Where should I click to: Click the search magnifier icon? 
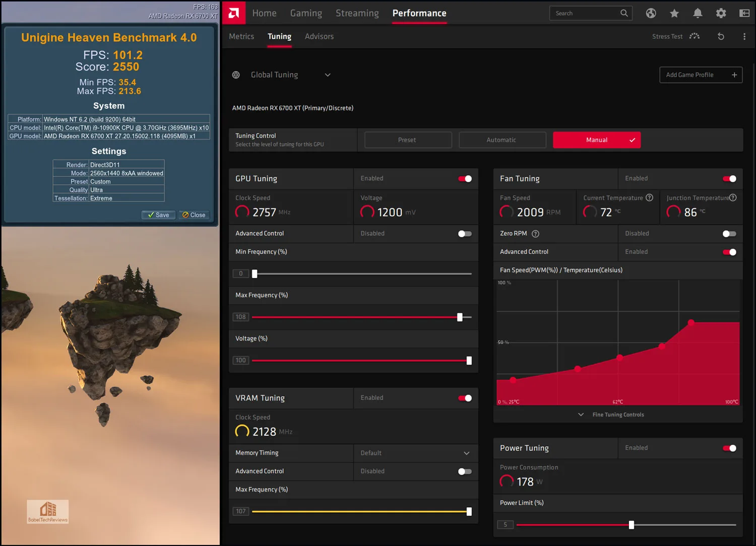pyautogui.click(x=624, y=13)
